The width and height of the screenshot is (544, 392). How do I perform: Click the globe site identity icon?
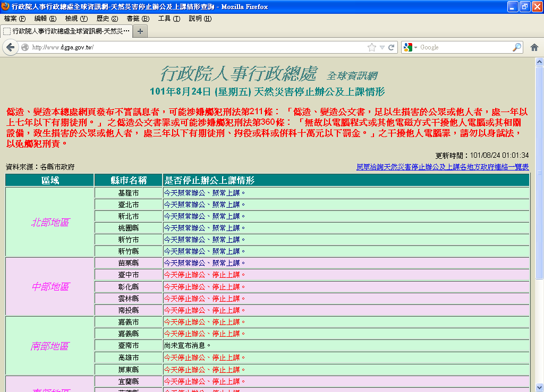click(25, 47)
